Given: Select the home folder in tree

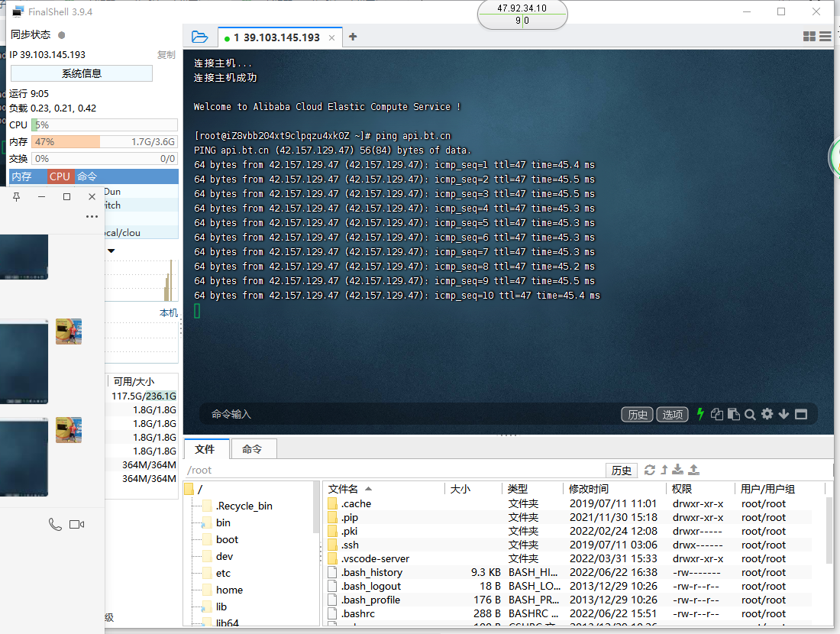Looking at the screenshot, I should pyautogui.click(x=223, y=590).
